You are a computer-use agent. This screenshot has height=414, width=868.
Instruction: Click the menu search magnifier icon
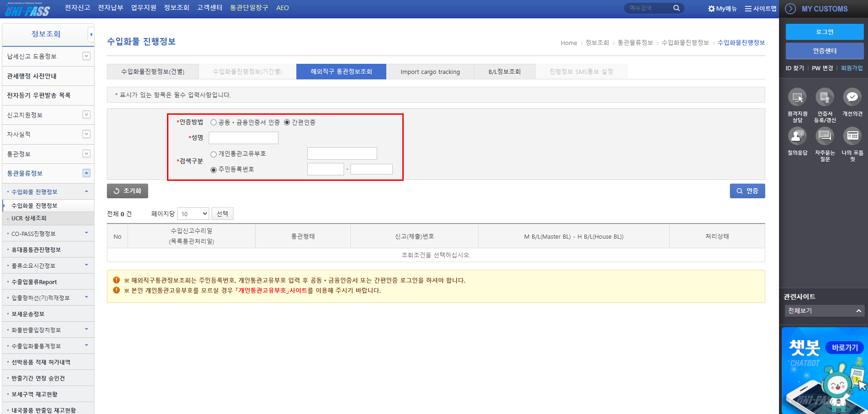676,8
